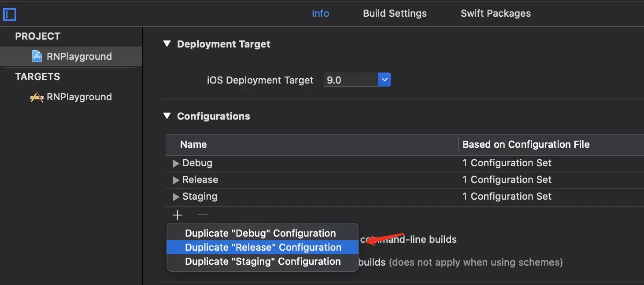Switch to the Build Settings tab
644x285 pixels.
[394, 13]
